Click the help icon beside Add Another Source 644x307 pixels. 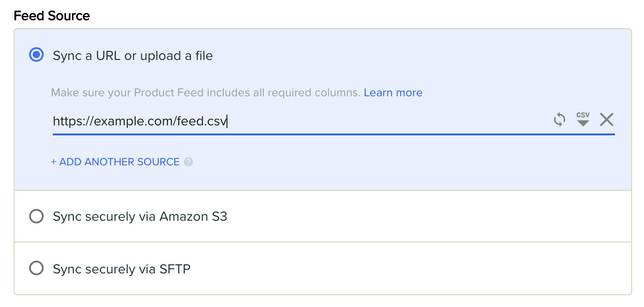188,162
